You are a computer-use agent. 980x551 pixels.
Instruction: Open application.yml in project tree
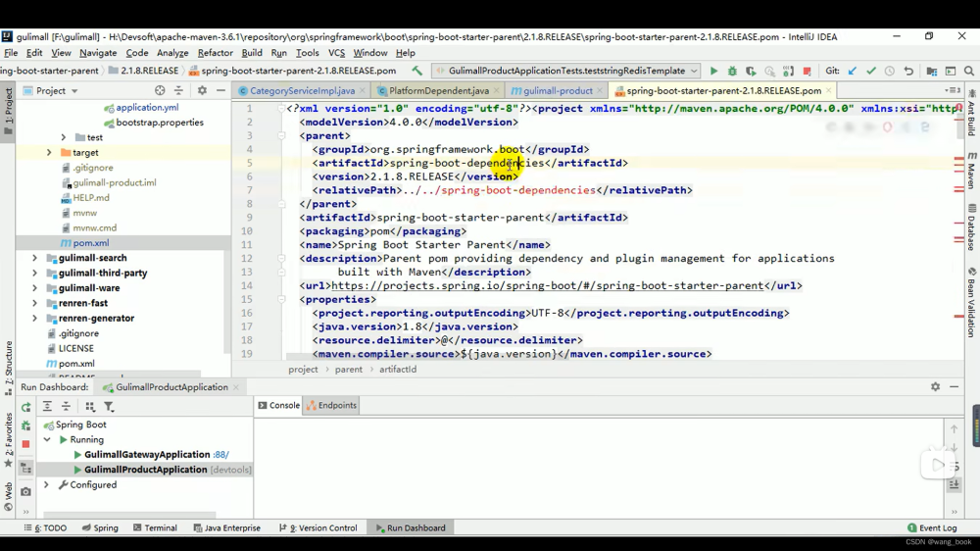[x=147, y=108]
